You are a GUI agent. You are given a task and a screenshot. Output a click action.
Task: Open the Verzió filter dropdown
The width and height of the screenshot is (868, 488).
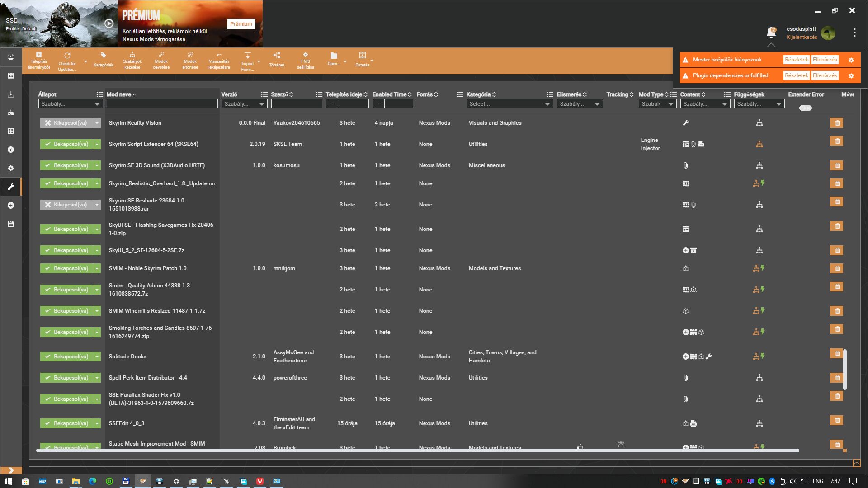(244, 104)
